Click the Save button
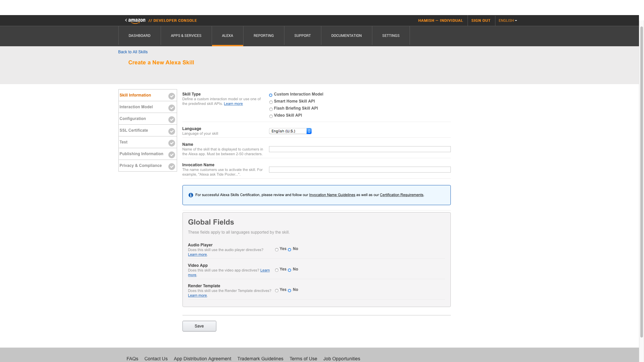Screen dimensions: 644x362 pos(199,326)
